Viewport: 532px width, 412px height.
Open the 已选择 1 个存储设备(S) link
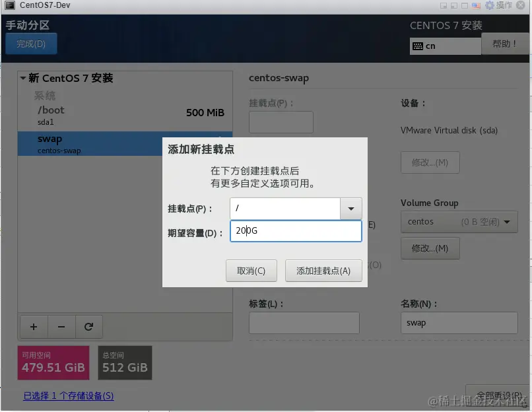(x=69, y=395)
